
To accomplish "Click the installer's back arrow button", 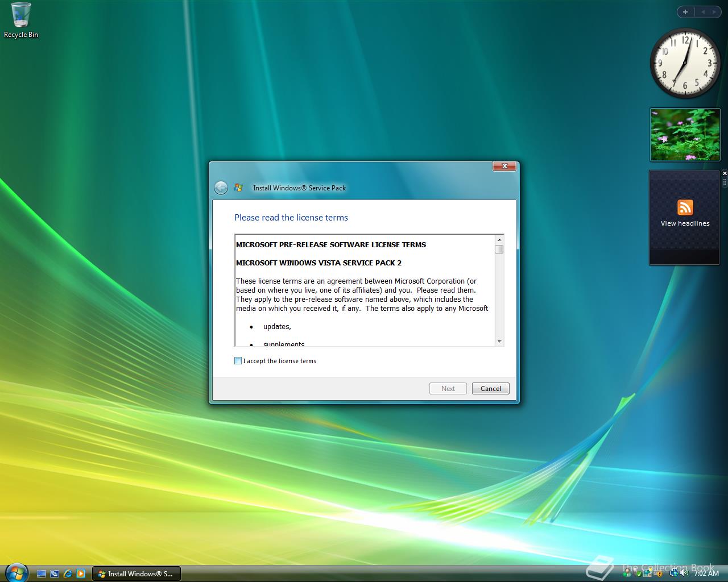I will (221, 188).
